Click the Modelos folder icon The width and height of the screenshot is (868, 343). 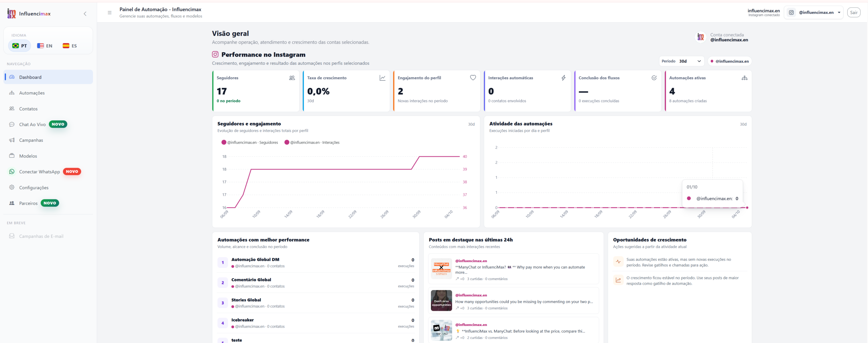[x=12, y=156]
